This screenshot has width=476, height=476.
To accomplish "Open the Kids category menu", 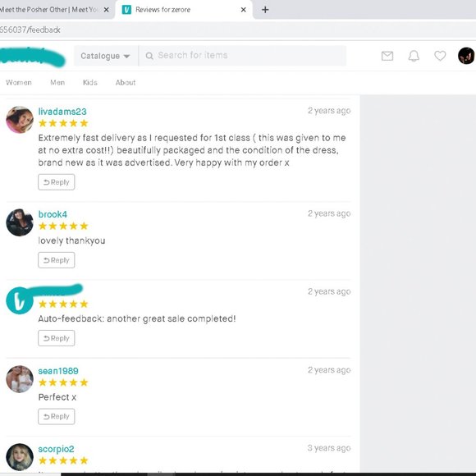I will 90,83.
